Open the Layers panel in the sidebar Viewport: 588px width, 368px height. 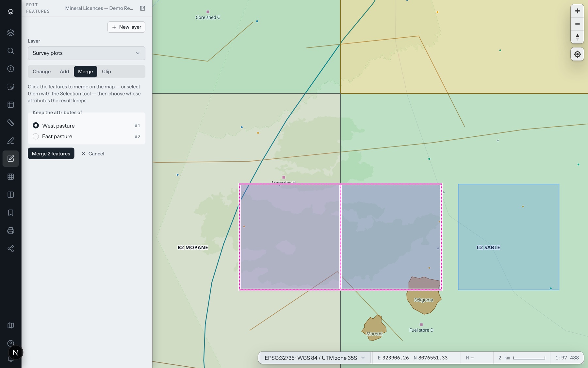[x=10, y=33]
